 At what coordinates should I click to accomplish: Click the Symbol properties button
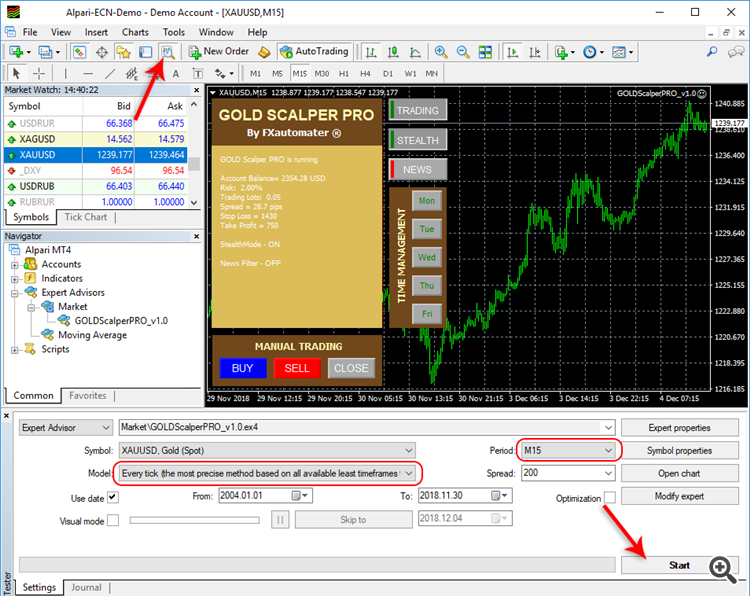pos(679,451)
